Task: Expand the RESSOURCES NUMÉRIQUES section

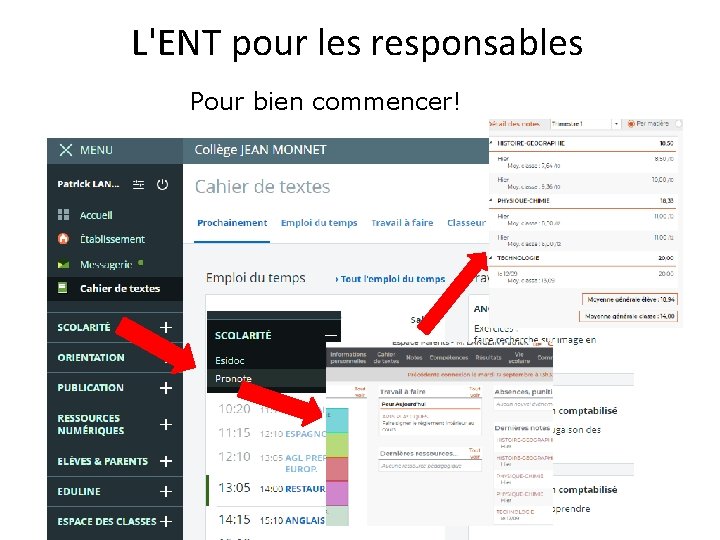Action: pyautogui.click(x=166, y=424)
